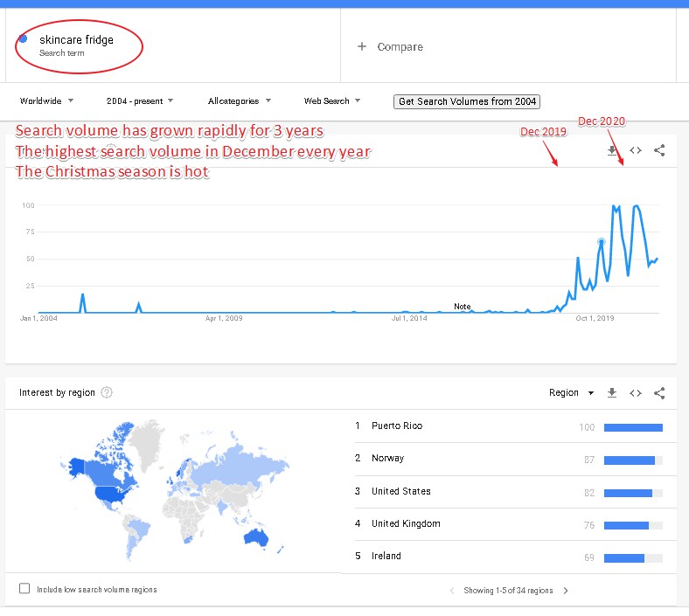Screen dimensions: 689x616
Task: Open embed code for the trend chart
Action: point(636,150)
